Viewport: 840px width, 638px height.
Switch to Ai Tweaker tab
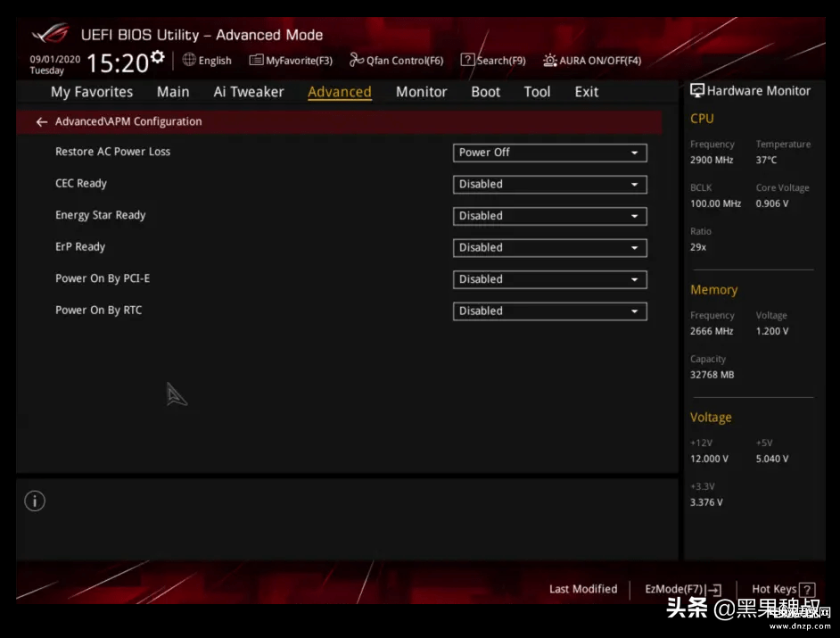point(249,92)
